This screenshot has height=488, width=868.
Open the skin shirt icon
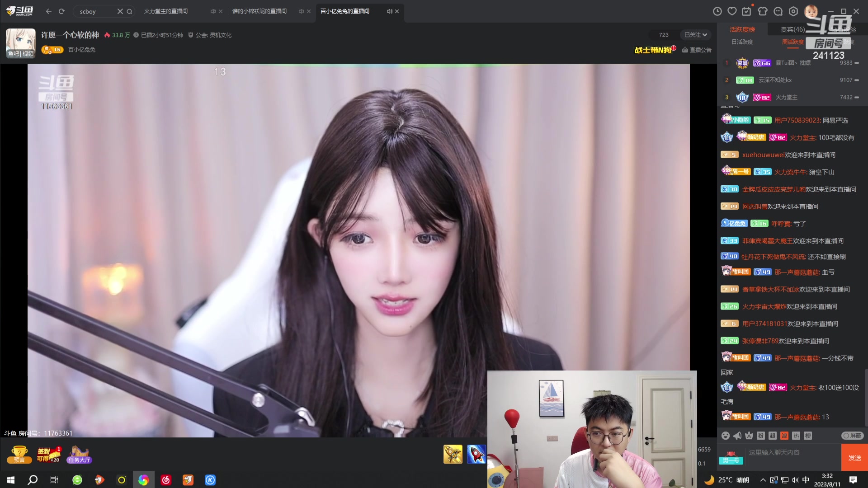(x=763, y=11)
